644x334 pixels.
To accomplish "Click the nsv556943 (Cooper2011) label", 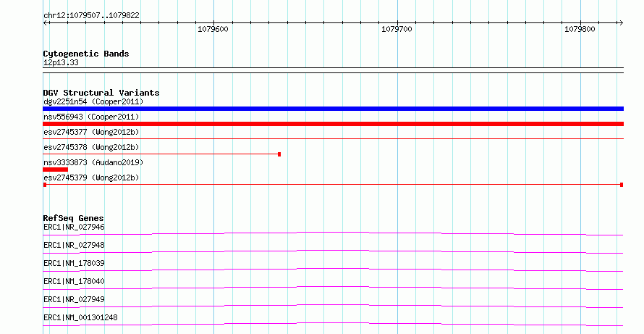I will [x=91, y=117].
